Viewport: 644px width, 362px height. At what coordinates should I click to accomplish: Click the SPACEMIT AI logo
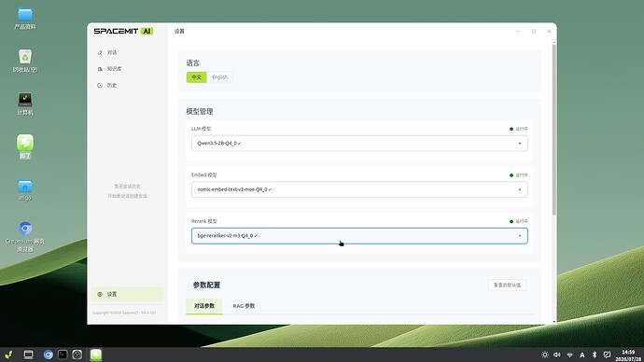(x=123, y=31)
